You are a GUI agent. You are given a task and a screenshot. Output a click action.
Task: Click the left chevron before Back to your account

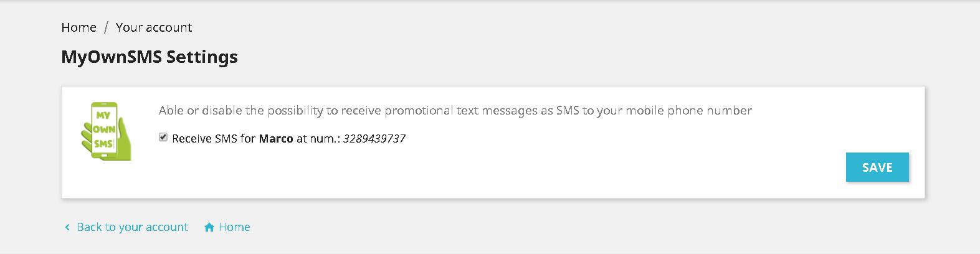[67, 227]
